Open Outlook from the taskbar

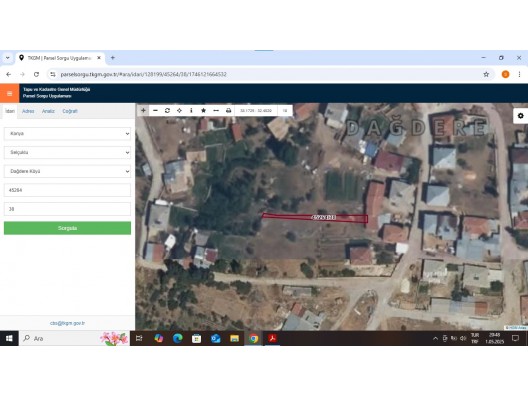[216, 338]
